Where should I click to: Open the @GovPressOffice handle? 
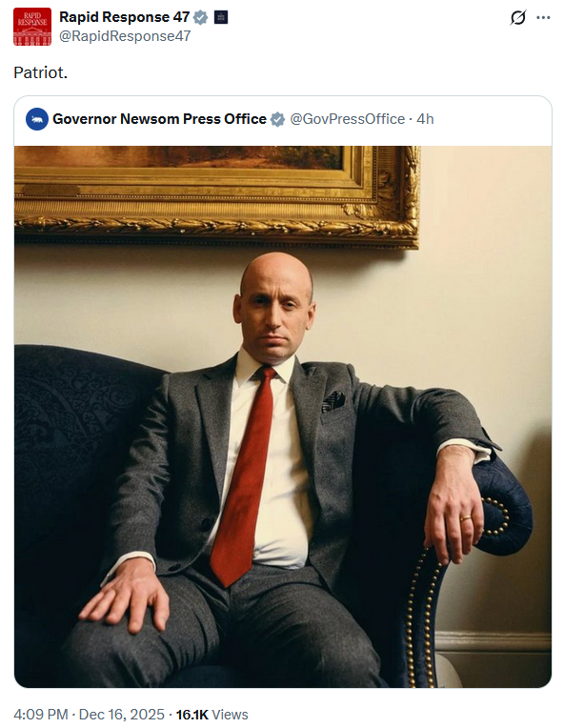click(x=347, y=119)
